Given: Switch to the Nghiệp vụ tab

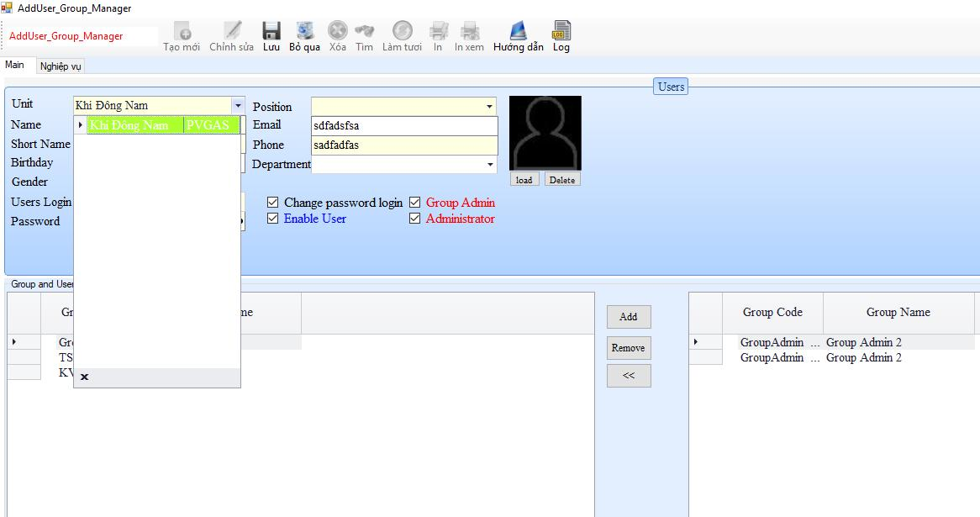Looking at the screenshot, I should point(61,66).
